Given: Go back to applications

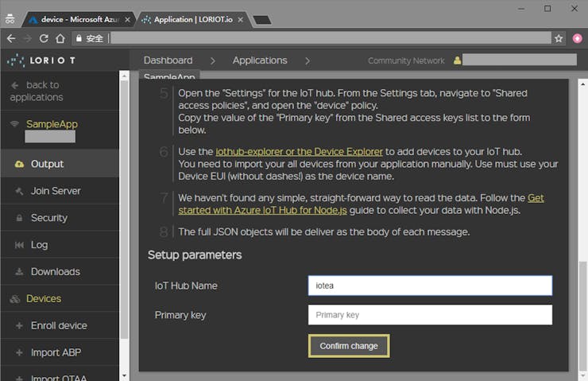Looking at the screenshot, I should pyautogui.click(x=37, y=91).
